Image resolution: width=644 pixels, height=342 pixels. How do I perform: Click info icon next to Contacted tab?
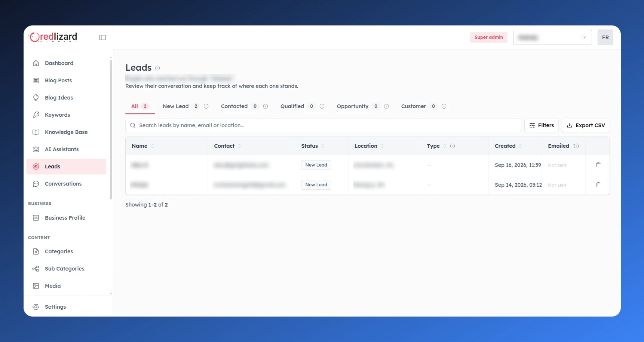[266, 106]
